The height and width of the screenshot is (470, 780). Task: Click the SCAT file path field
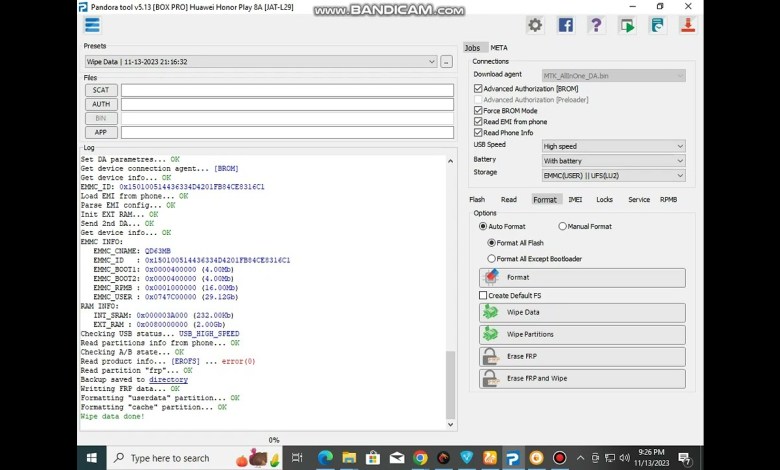coord(288,90)
